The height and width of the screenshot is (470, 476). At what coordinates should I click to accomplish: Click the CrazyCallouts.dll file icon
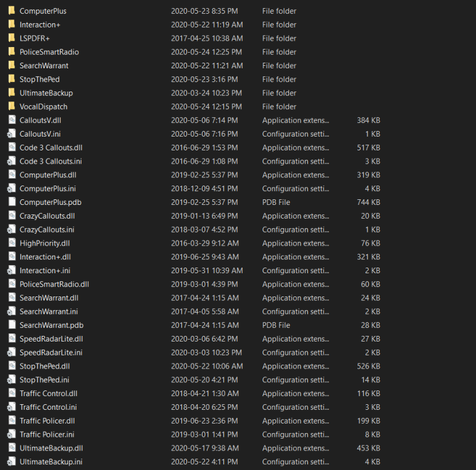(x=12, y=216)
